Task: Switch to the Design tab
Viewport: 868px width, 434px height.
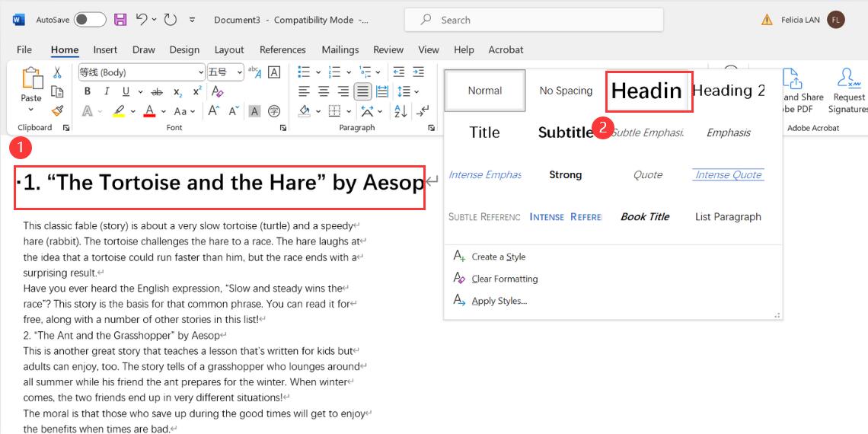Action: click(184, 49)
